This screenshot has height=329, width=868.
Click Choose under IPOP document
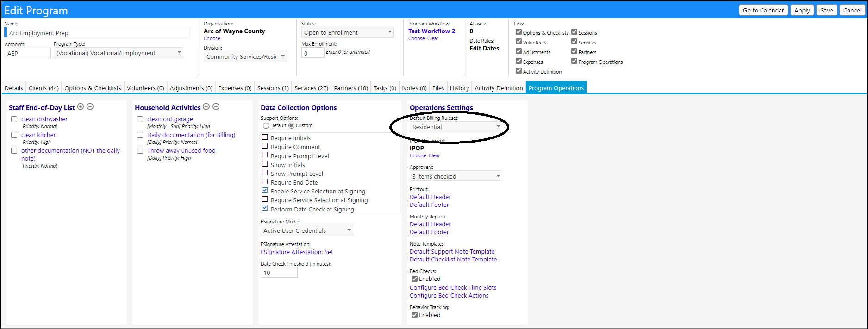coord(418,155)
